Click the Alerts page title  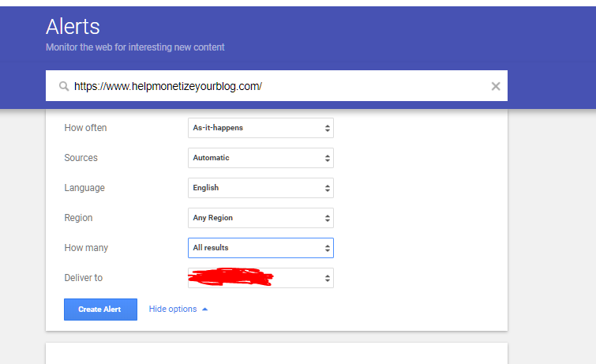[x=73, y=27]
